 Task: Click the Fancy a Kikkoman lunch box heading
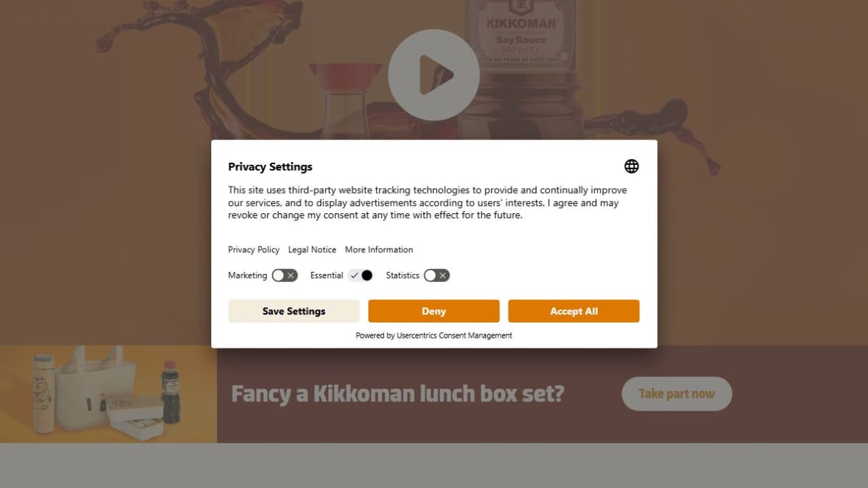coord(398,394)
